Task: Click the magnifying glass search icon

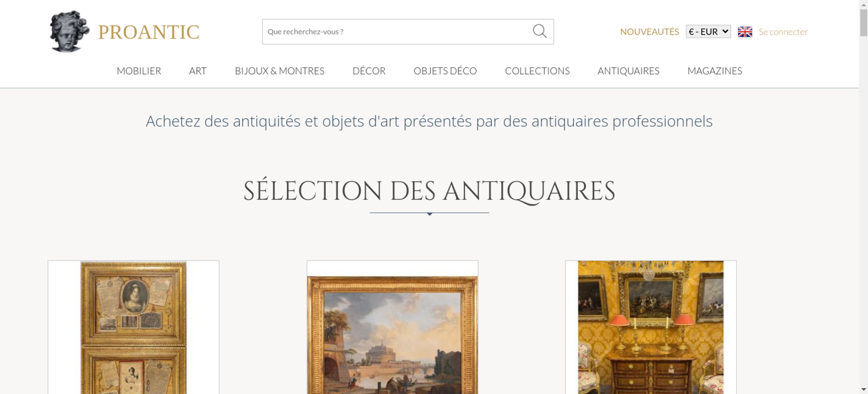Action: point(539,31)
